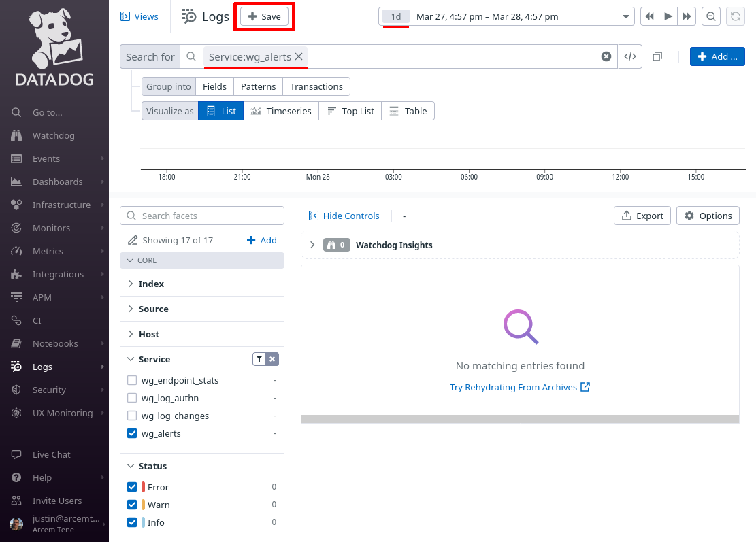Zoom out the time range
Viewport: 756px width, 542px height.
(710, 16)
